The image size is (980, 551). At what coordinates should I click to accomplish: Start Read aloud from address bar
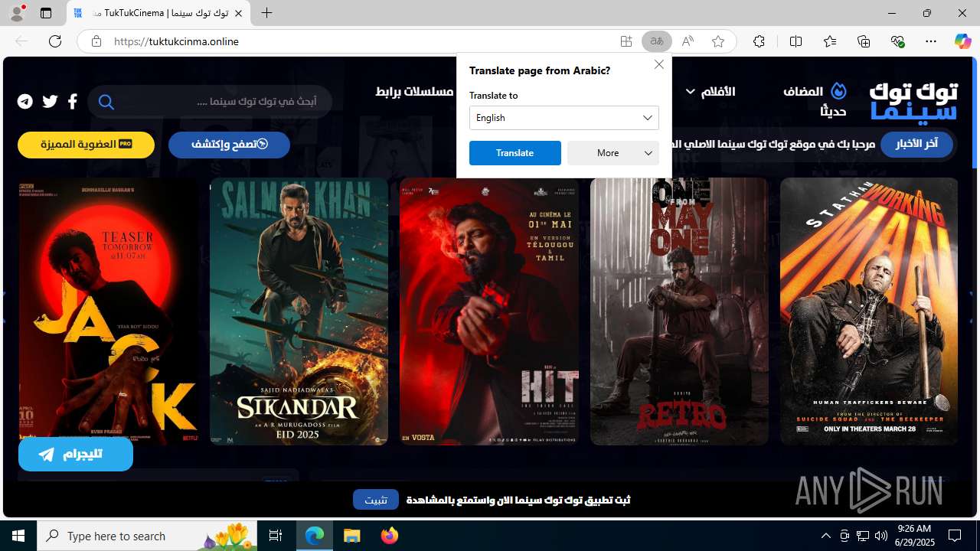(x=688, y=41)
